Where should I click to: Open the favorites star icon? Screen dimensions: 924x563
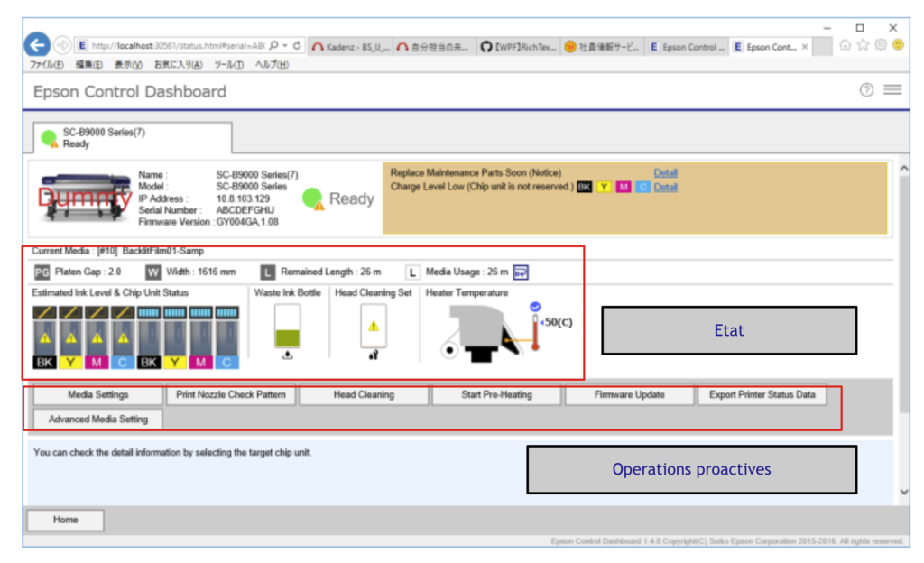coord(863,45)
